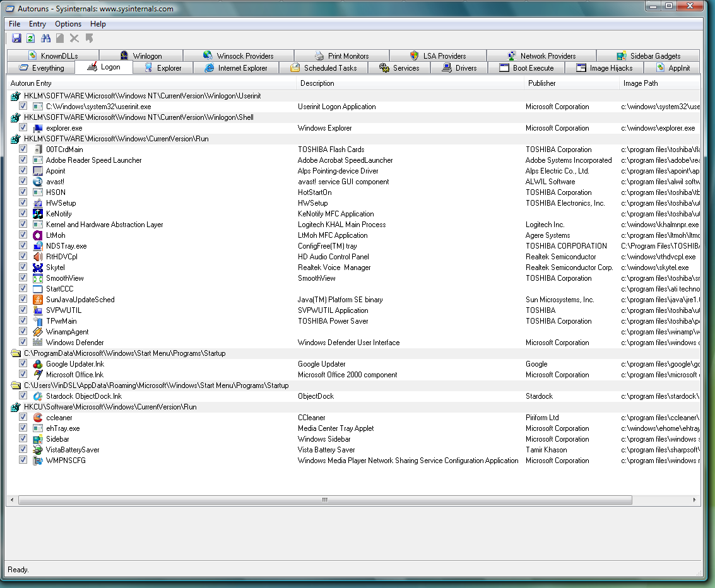This screenshot has height=588, width=715.
Task: Switch to the Services tab
Action: pos(399,68)
